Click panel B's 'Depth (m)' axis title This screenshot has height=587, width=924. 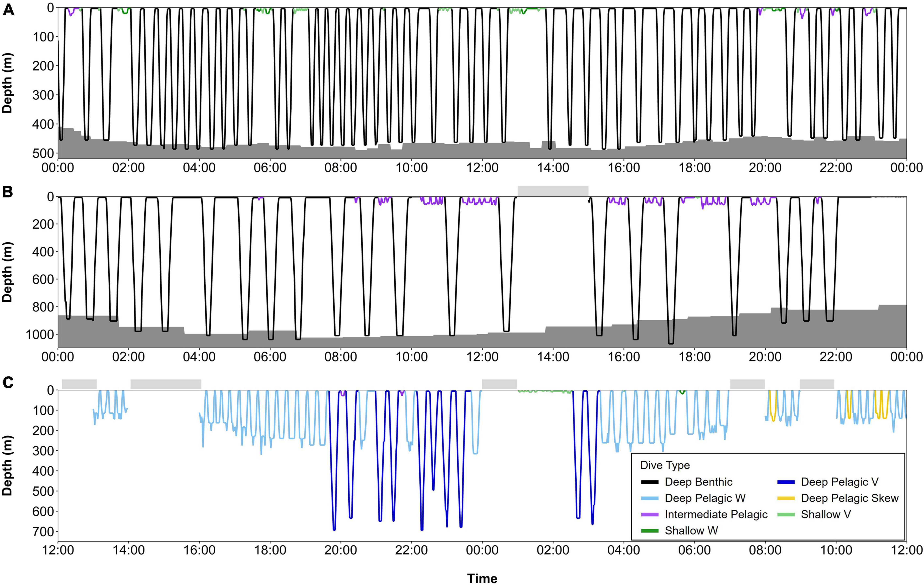pyautogui.click(x=7, y=272)
